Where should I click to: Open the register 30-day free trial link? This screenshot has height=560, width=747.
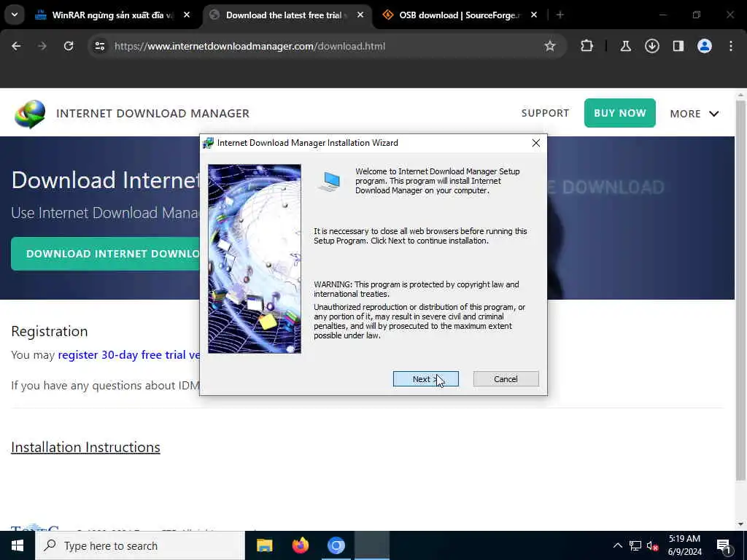[x=128, y=355]
